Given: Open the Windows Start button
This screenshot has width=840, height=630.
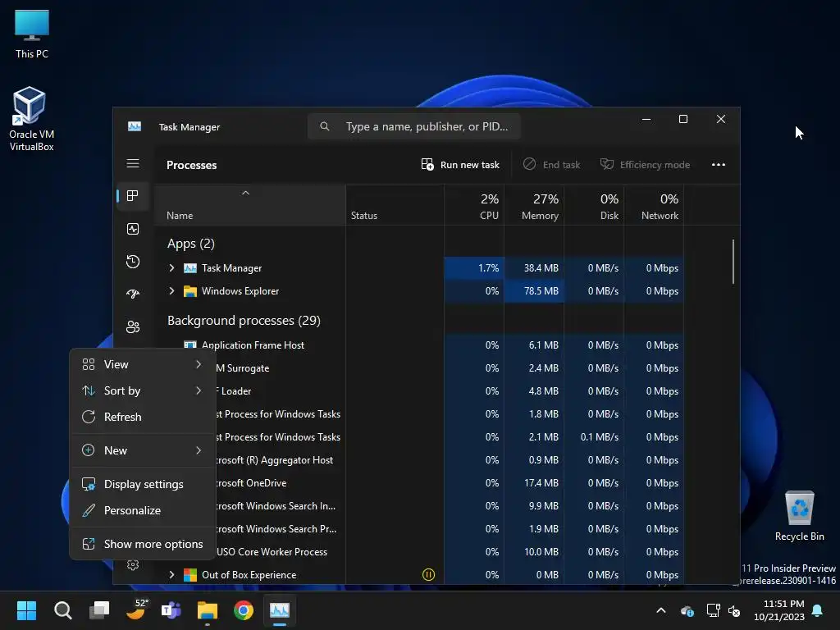Looking at the screenshot, I should 26,610.
